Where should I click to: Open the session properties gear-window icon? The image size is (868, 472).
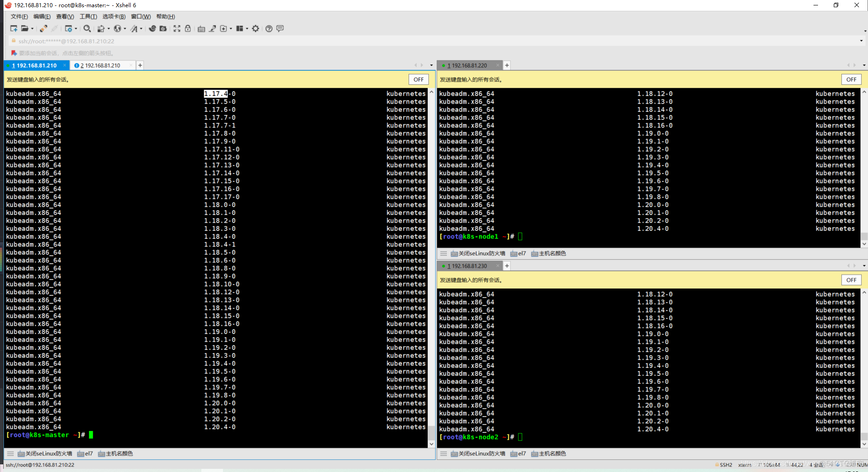tap(68, 28)
